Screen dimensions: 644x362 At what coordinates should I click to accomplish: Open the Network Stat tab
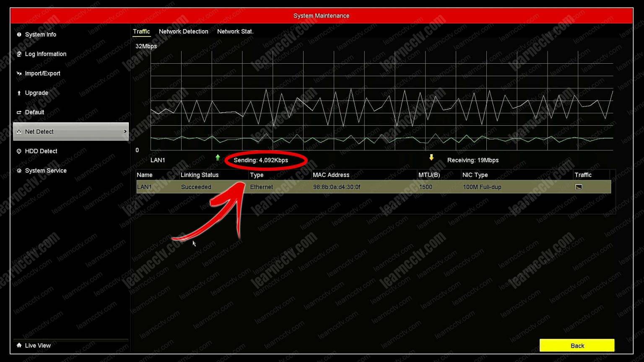pos(235,31)
